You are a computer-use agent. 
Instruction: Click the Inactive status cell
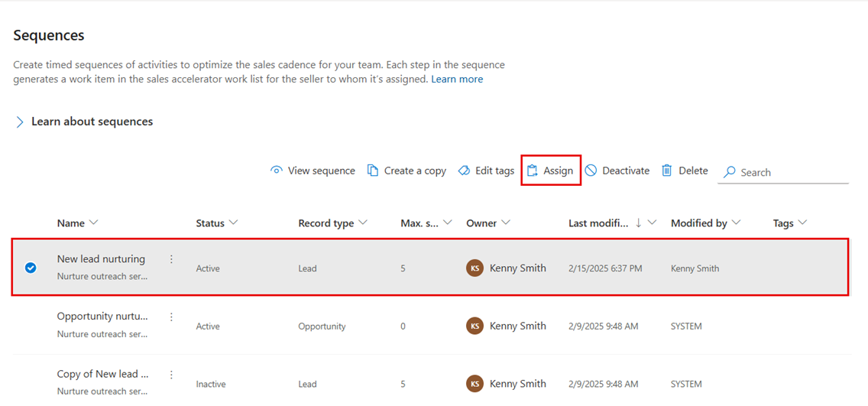click(x=211, y=384)
